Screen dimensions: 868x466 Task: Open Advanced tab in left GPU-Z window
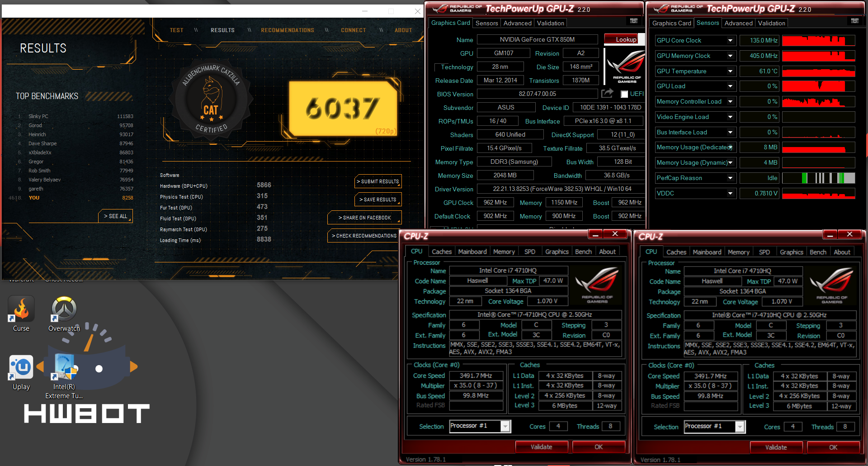[517, 23]
